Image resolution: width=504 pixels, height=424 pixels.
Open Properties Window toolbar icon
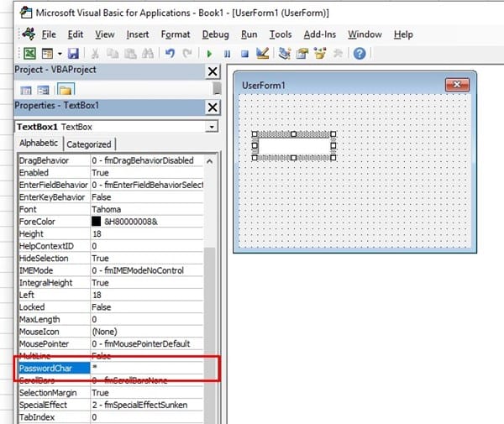pyautogui.click(x=302, y=54)
